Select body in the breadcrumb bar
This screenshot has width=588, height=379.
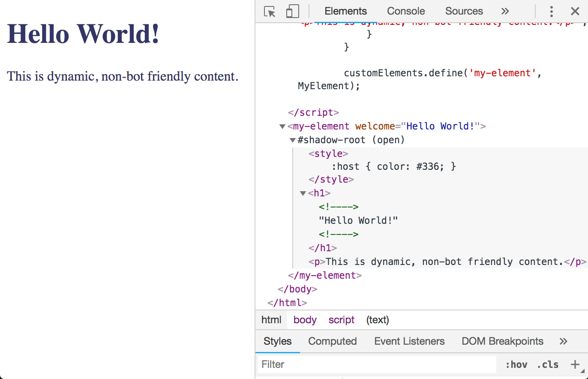305,320
